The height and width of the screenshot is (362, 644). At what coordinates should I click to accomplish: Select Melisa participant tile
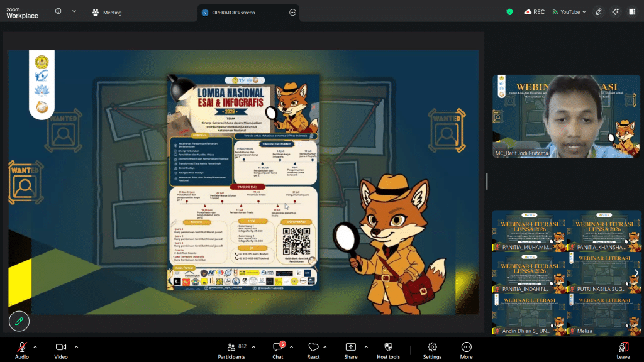(604, 315)
